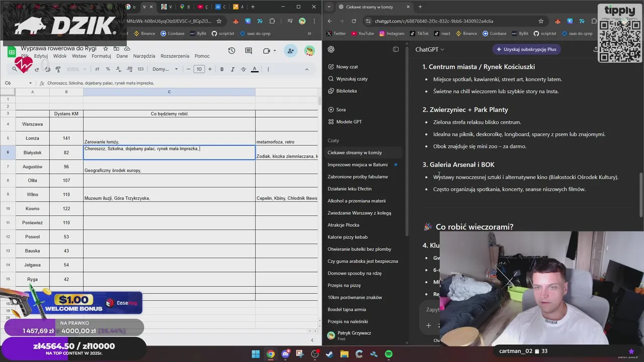Open Windows Start button on taskbar
This screenshot has height=362, width=644.
point(256,354)
